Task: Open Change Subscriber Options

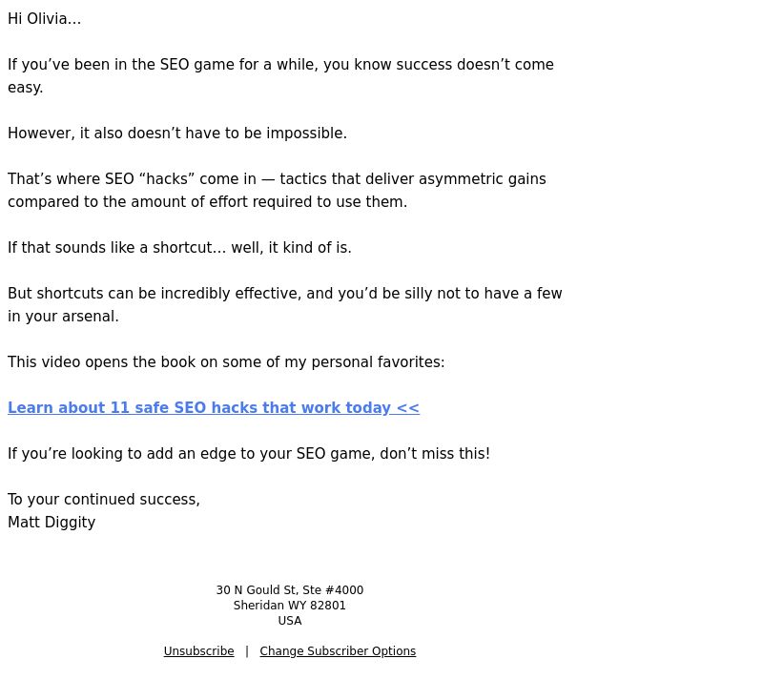Action: (x=338, y=651)
